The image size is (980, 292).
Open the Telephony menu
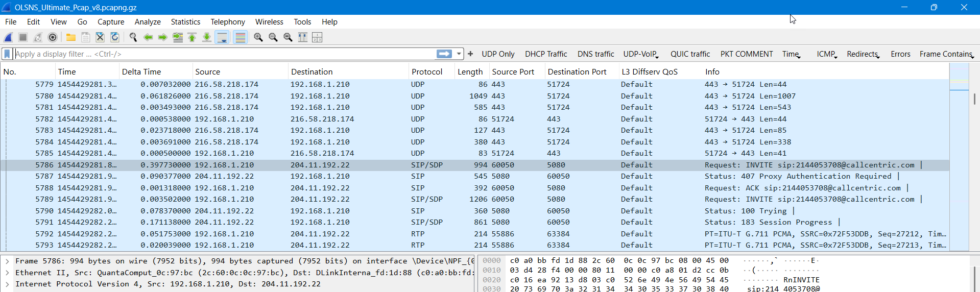point(227,22)
